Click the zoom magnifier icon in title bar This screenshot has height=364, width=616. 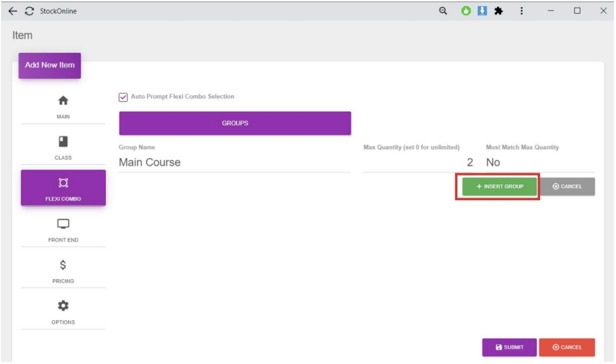pyautogui.click(x=443, y=11)
